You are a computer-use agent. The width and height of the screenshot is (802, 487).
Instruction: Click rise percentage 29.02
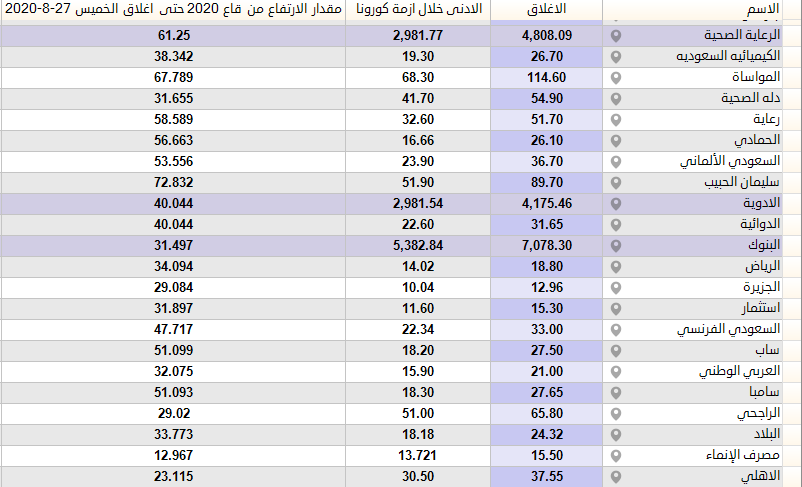click(x=173, y=413)
